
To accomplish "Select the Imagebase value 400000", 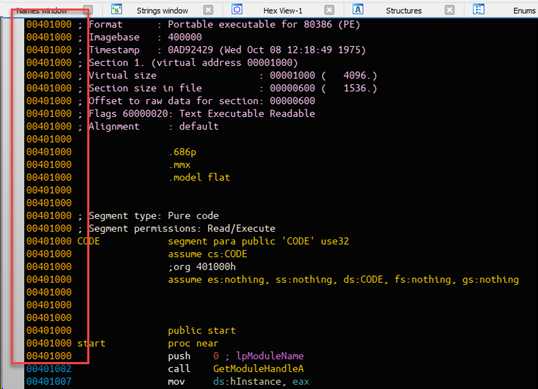I will coord(185,37).
